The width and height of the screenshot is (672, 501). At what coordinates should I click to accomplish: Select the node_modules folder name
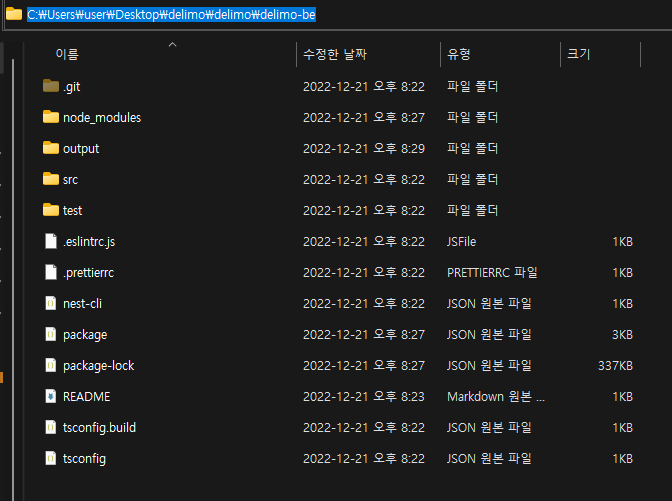click(102, 118)
